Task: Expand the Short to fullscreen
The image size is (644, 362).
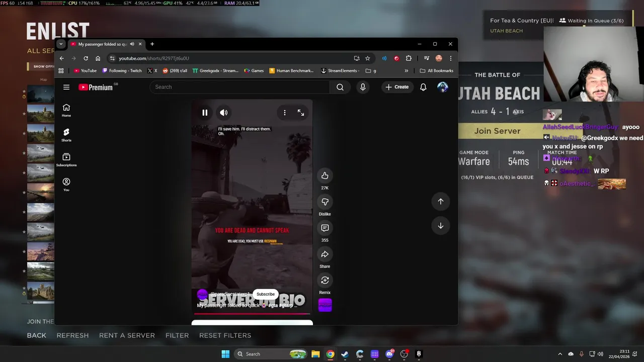Action: [x=301, y=113]
